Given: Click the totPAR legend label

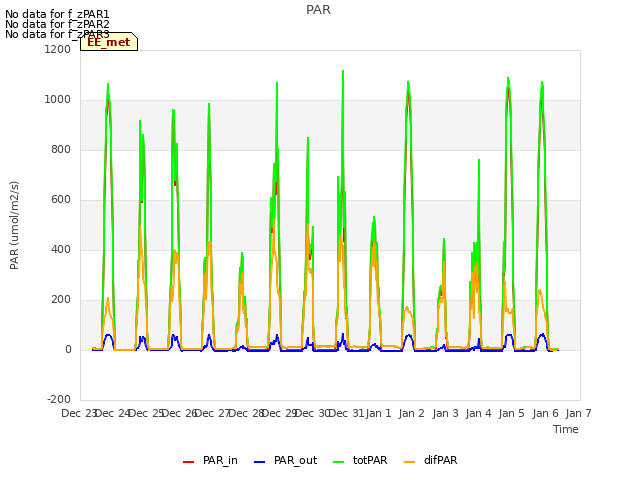Looking at the screenshot, I should pyautogui.click(x=370, y=460).
